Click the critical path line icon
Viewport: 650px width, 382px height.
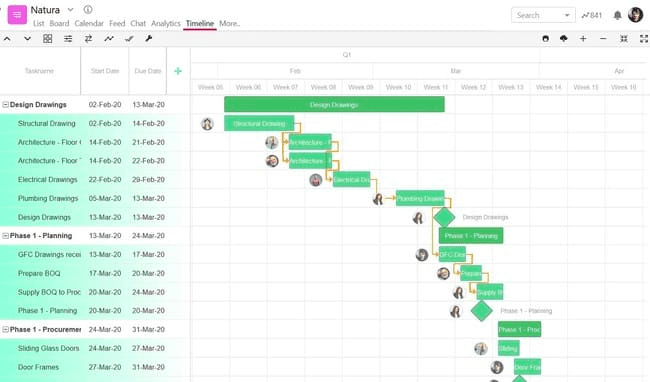(109, 39)
